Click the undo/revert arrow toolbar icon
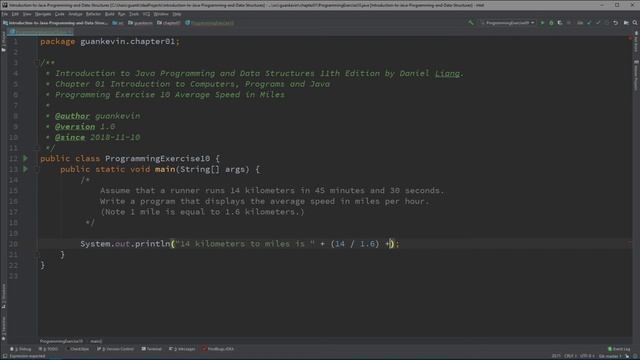This screenshot has height=360, width=640. (616, 23)
